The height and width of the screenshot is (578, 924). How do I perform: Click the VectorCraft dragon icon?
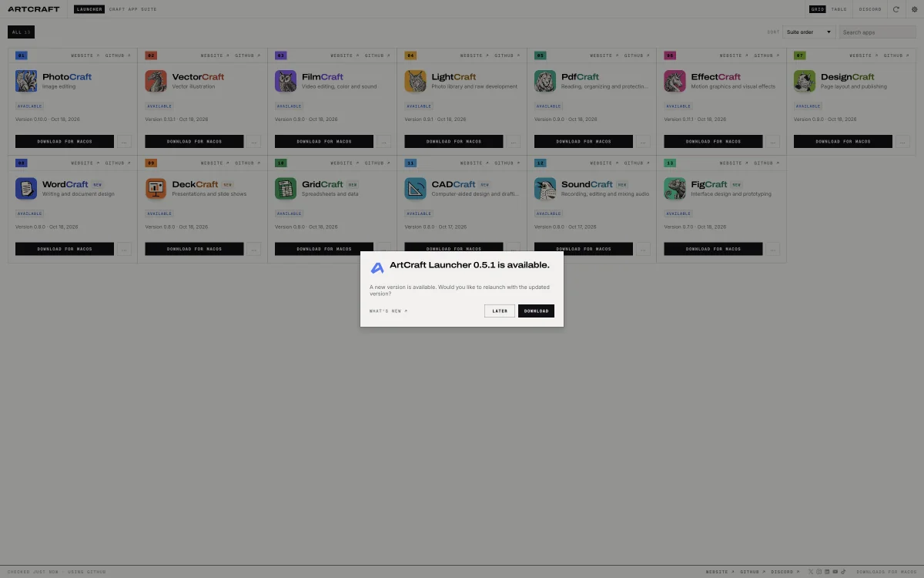coord(156,81)
